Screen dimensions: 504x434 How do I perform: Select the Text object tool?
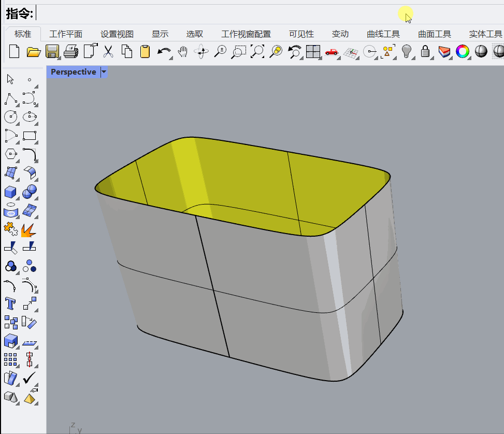click(x=10, y=303)
